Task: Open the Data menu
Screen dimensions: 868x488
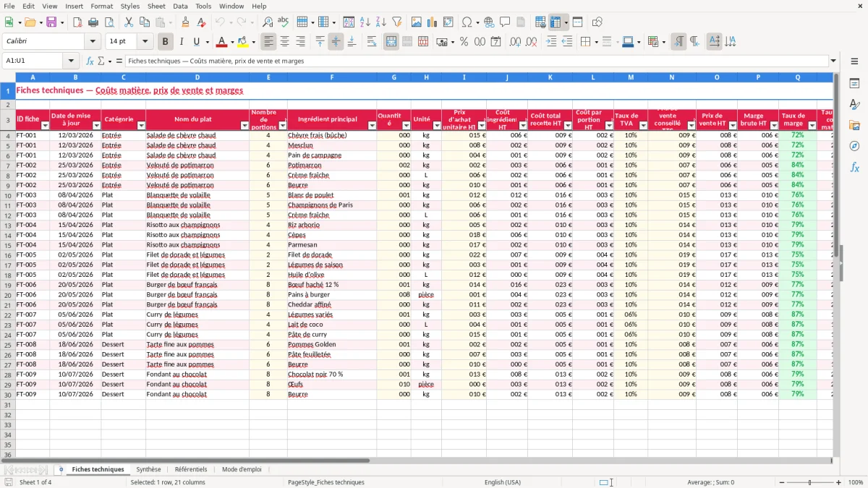Action: 180,6
